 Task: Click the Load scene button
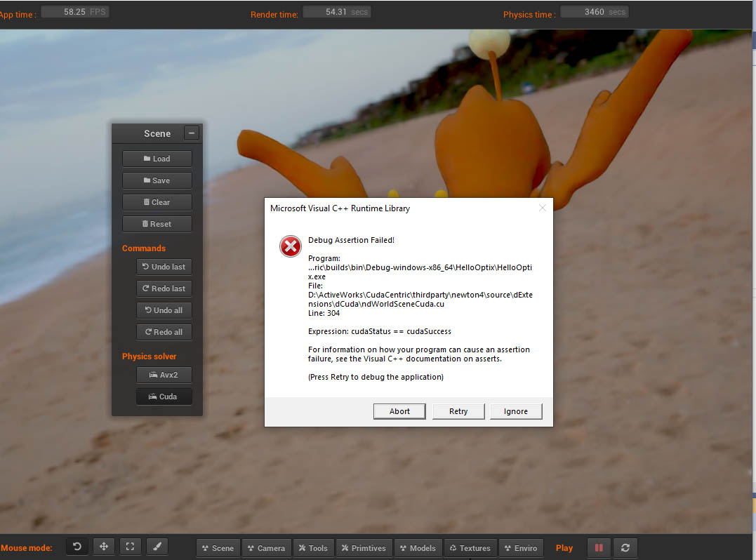(157, 159)
